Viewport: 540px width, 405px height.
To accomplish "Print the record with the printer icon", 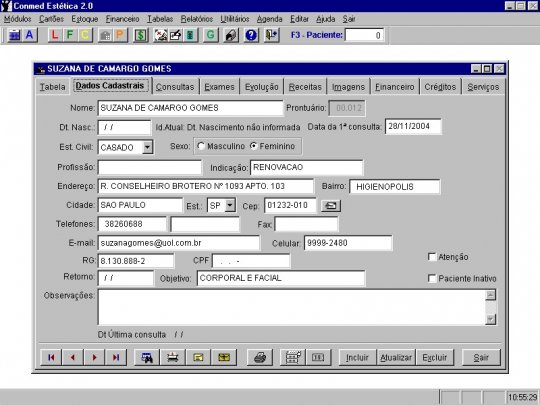I will (260, 357).
